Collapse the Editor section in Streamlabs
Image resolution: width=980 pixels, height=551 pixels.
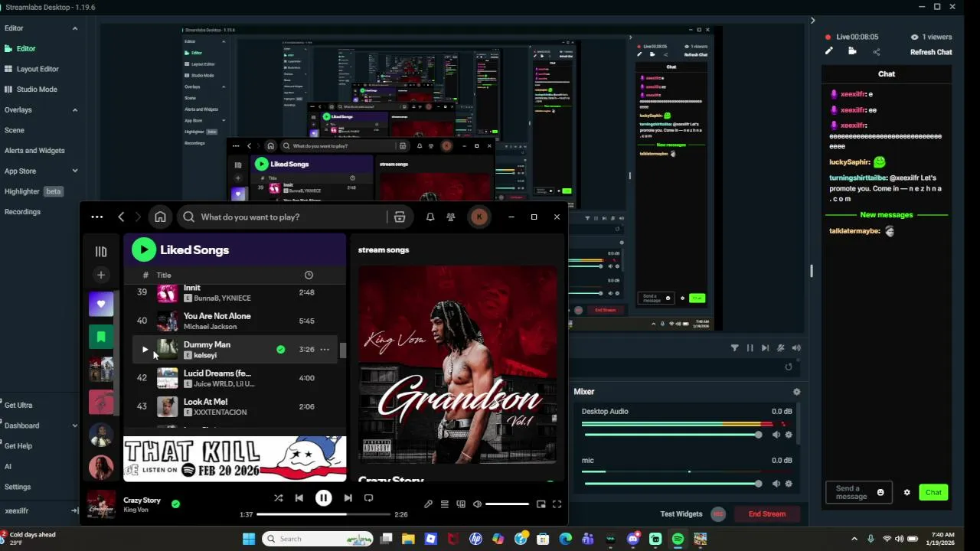coord(74,28)
